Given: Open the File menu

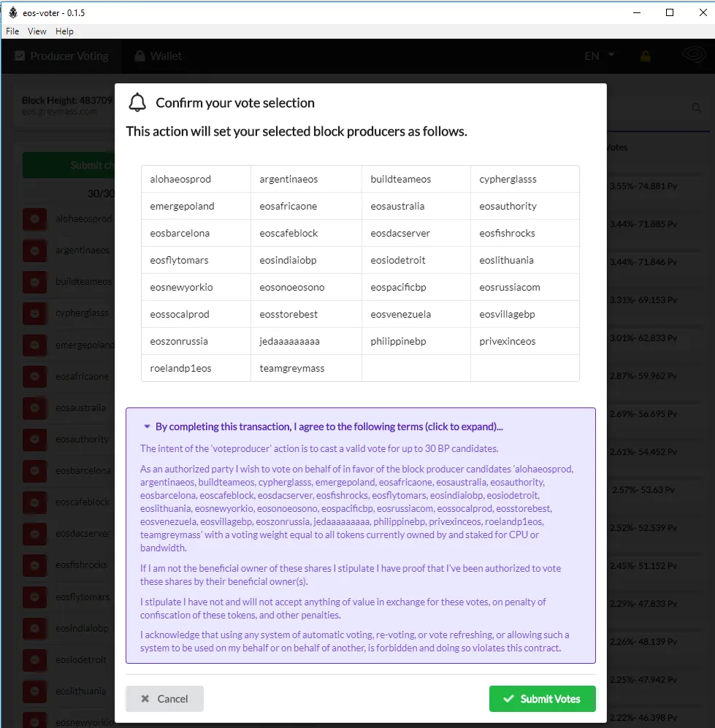Looking at the screenshot, I should click(12, 31).
